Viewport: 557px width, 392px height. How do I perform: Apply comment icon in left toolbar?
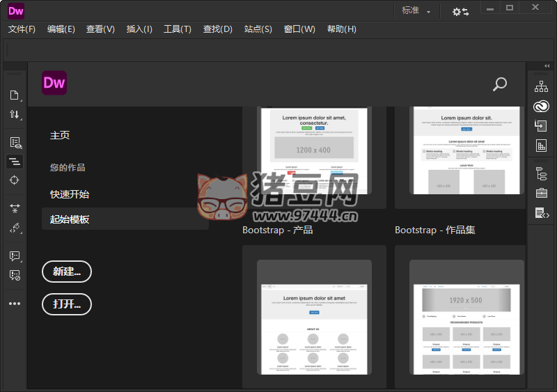tap(15, 256)
